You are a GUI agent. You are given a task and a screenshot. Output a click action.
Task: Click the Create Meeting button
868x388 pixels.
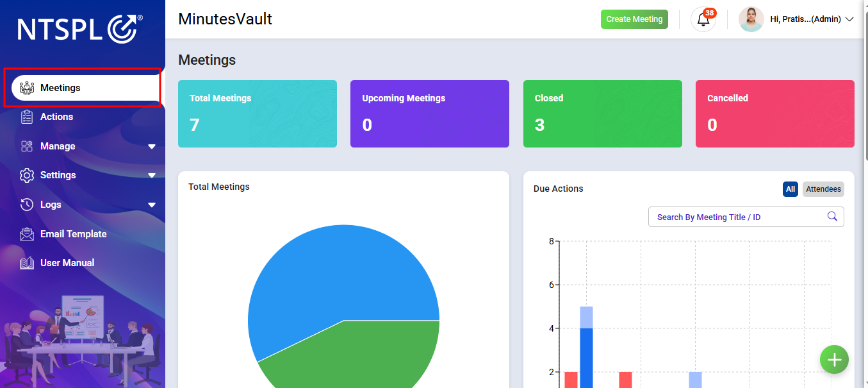(x=634, y=19)
